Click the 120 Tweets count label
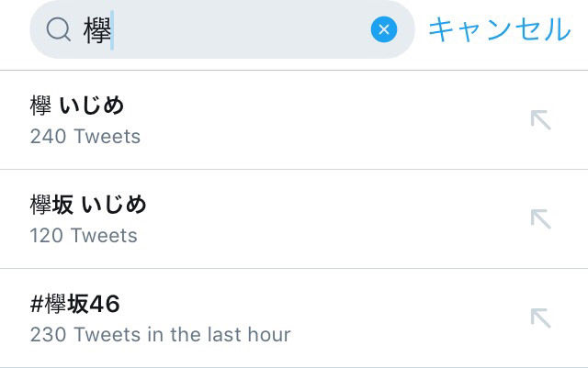Viewport: 588px width, 368px height. (84, 236)
